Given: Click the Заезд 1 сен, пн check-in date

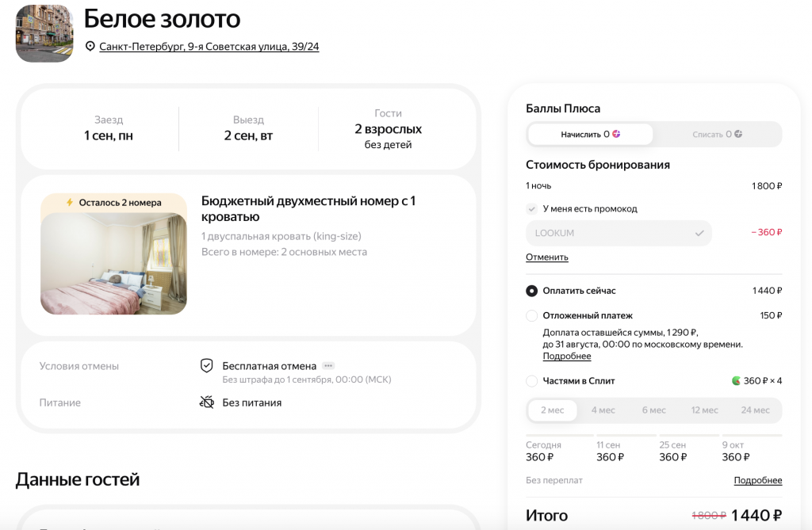Looking at the screenshot, I should 109,128.
